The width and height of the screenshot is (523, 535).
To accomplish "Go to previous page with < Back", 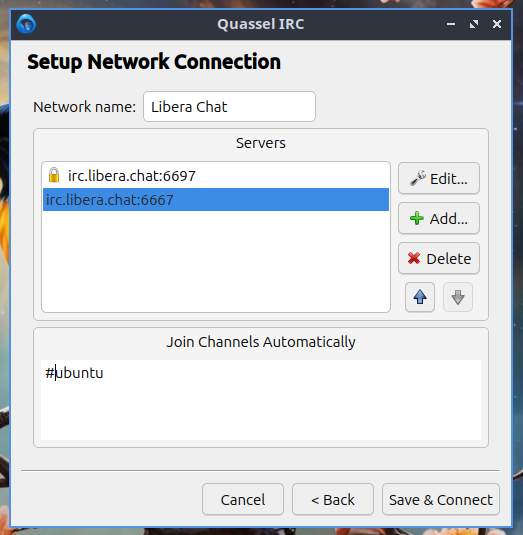I will click(333, 500).
